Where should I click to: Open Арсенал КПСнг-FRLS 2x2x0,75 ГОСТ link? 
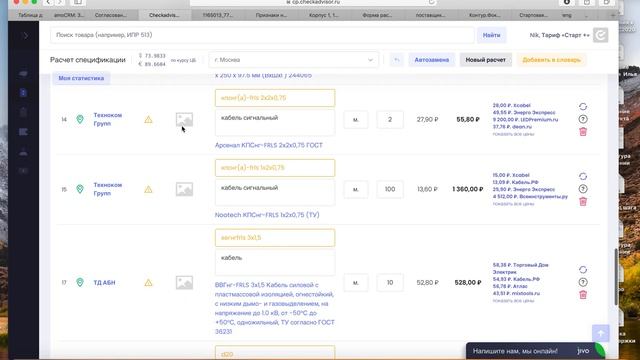(269, 145)
